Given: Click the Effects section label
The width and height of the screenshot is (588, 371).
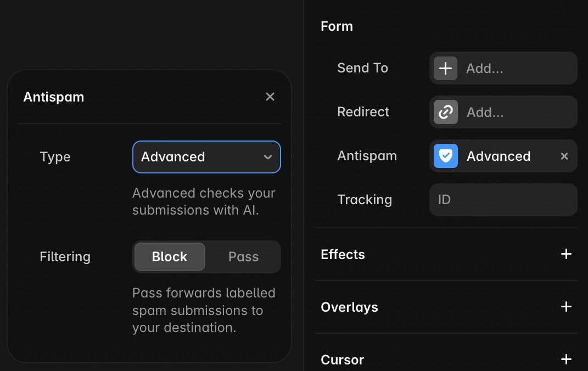Looking at the screenshot, I should click(x=343, y=255).
